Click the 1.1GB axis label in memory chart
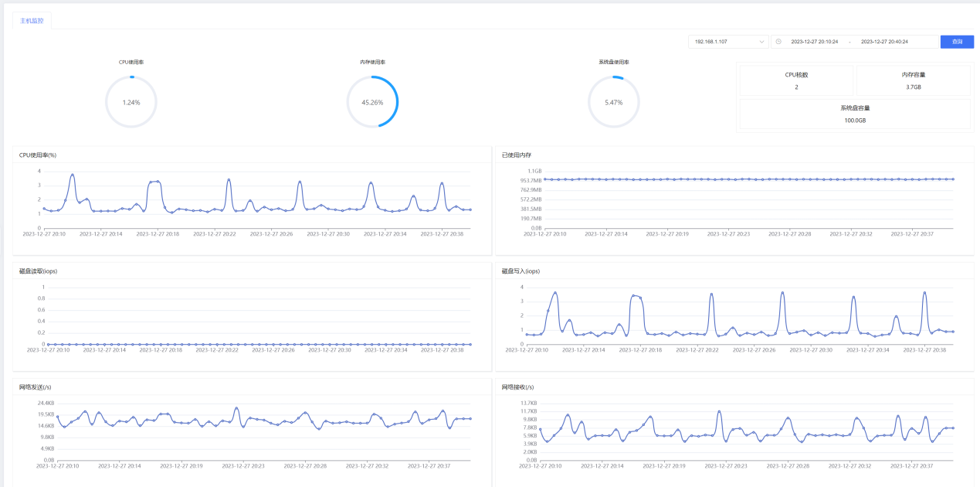 534,171
